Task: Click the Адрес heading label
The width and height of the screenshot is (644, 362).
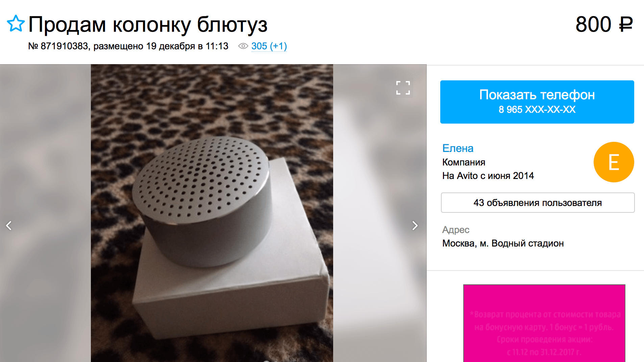Action: point(456,230)
